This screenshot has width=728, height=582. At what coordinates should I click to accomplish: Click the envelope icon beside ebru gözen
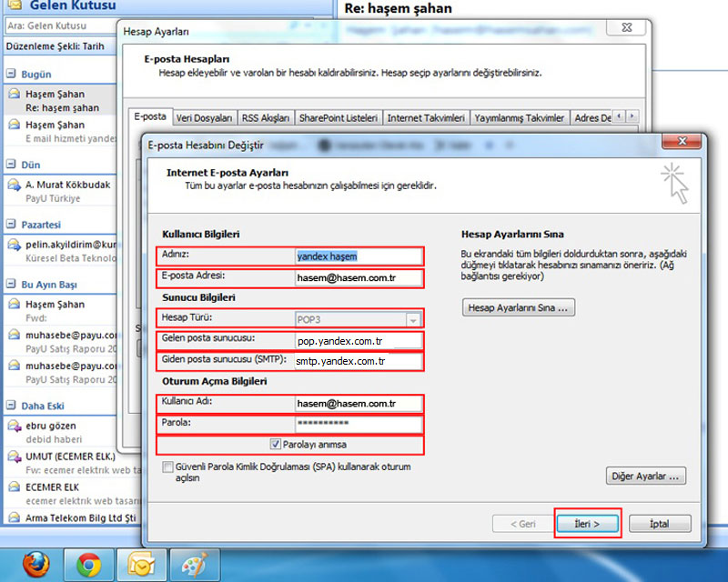click(14, 426)
